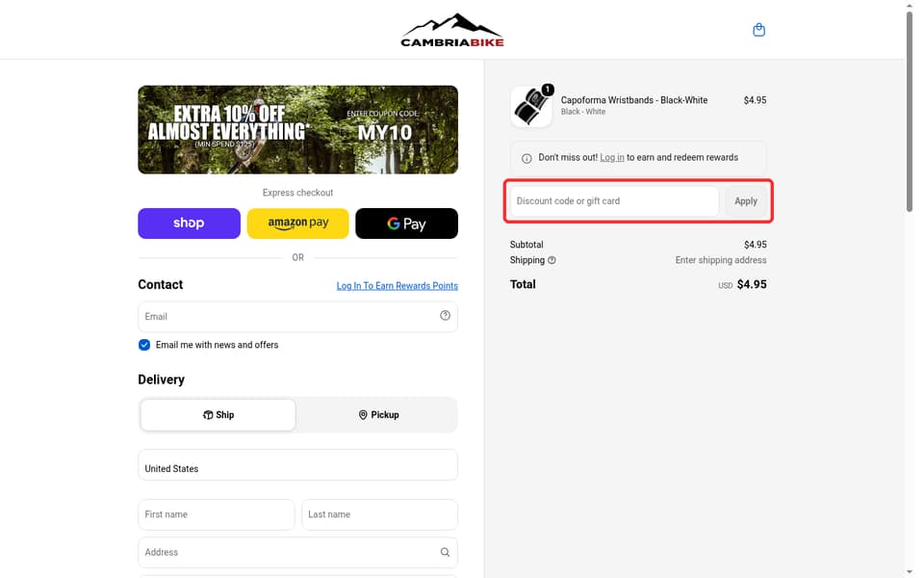This screenshot has width=924, height=578.
Task: Open the shopping bag cart icon
Action: pyautogui.click(x=759, y=30)
